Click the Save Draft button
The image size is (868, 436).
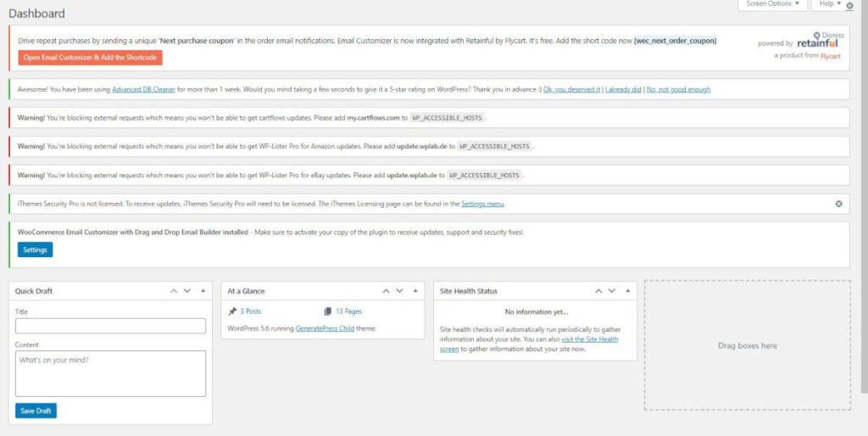36,411
